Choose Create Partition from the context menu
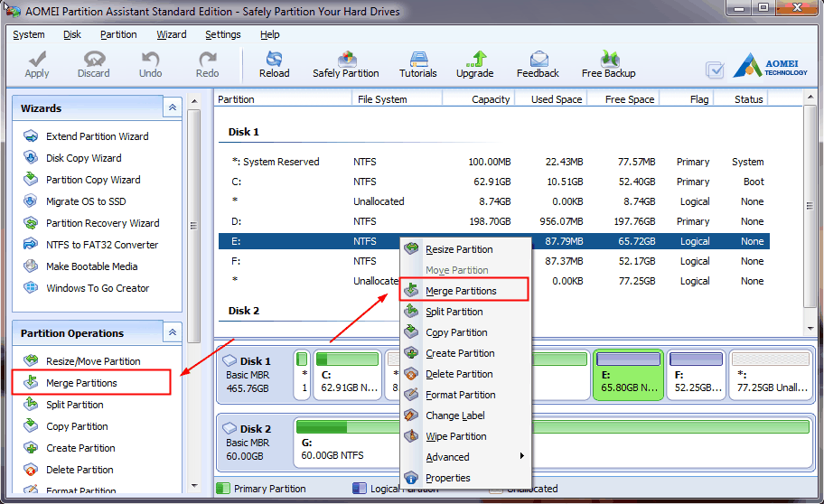 pyautogui.click(x=465, y=353)
